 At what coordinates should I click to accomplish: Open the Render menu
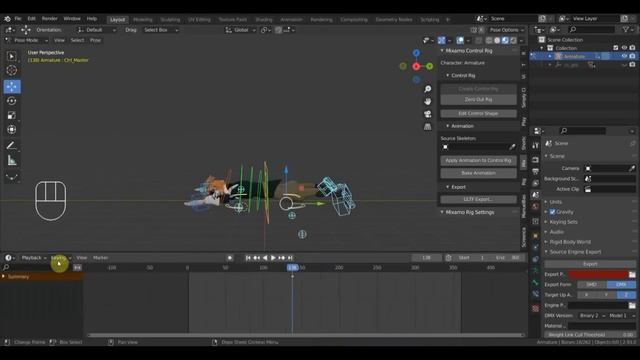click(50, 19)
